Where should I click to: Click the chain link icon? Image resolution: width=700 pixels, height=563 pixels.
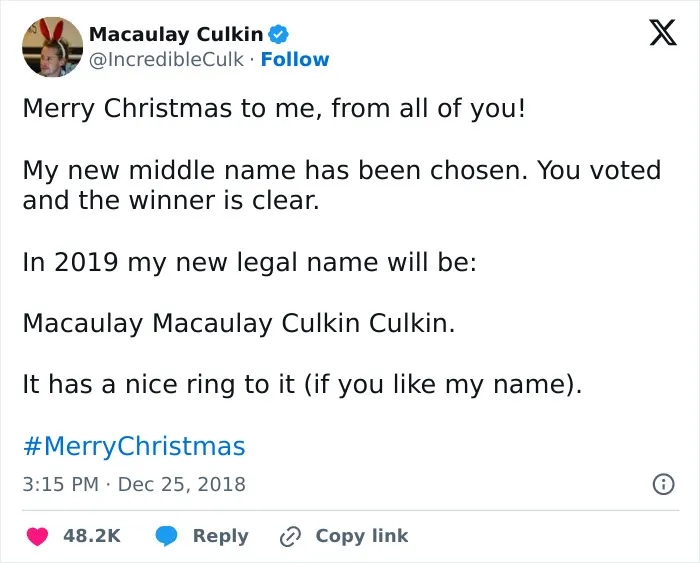(x=290, y=536)
